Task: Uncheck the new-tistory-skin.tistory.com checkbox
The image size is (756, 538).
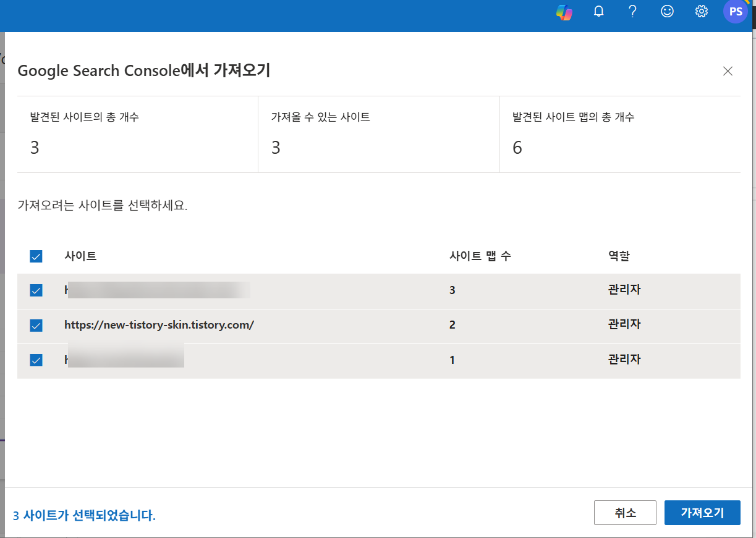Action: pyautogui.click(x=36, y=325)
